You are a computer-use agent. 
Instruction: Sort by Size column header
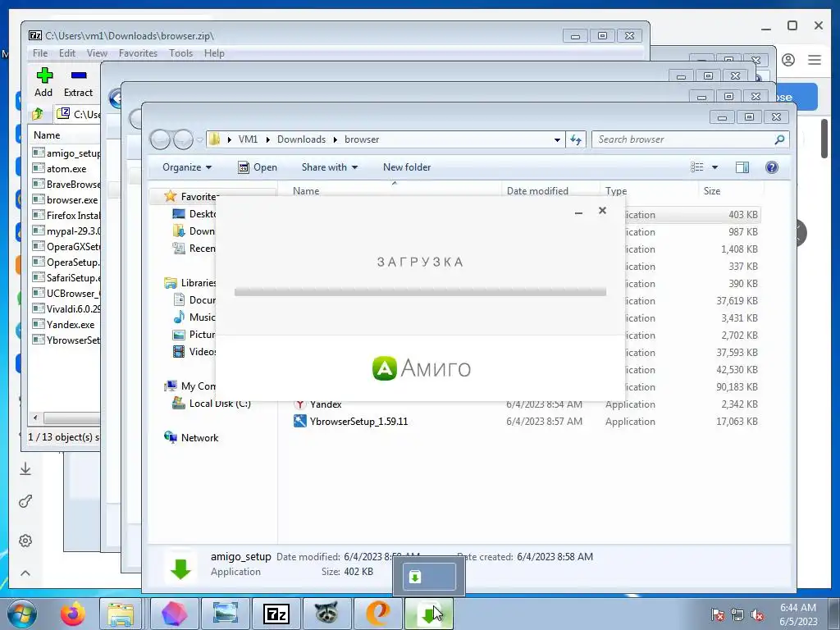(711, 190)
